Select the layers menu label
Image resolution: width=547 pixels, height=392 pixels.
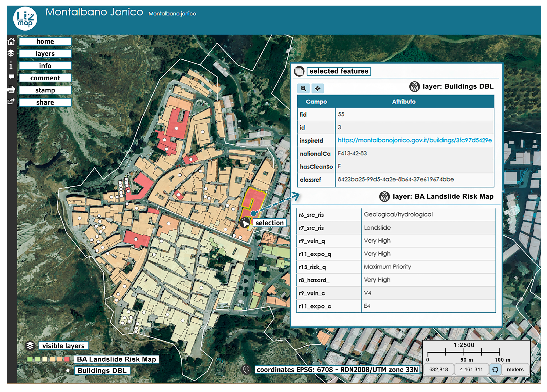(x=45, y=54)
